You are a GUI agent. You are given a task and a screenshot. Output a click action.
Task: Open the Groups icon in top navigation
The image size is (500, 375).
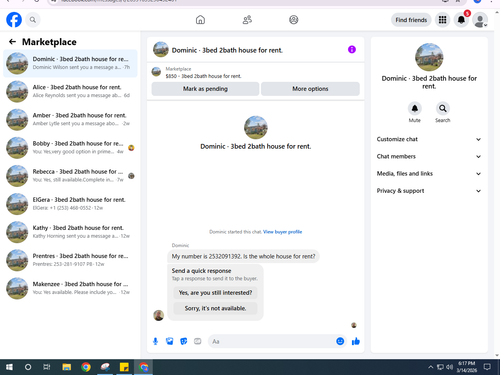[x=294, y=20]
